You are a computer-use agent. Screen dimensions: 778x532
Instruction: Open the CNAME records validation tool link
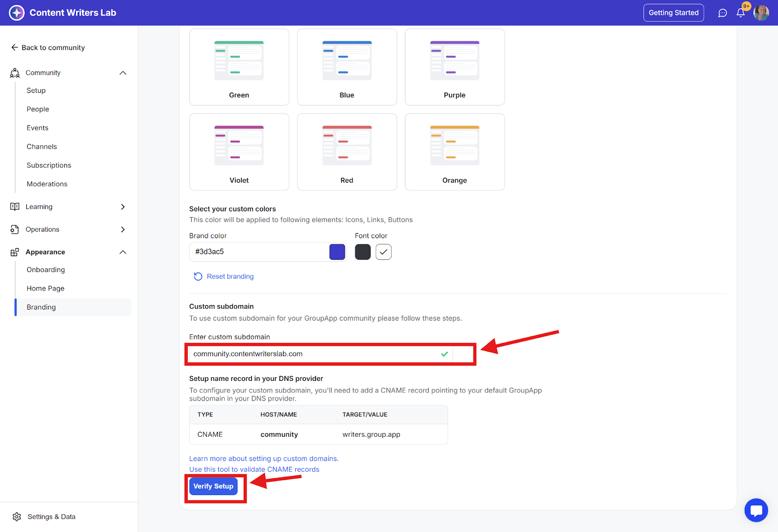[254, 469]
